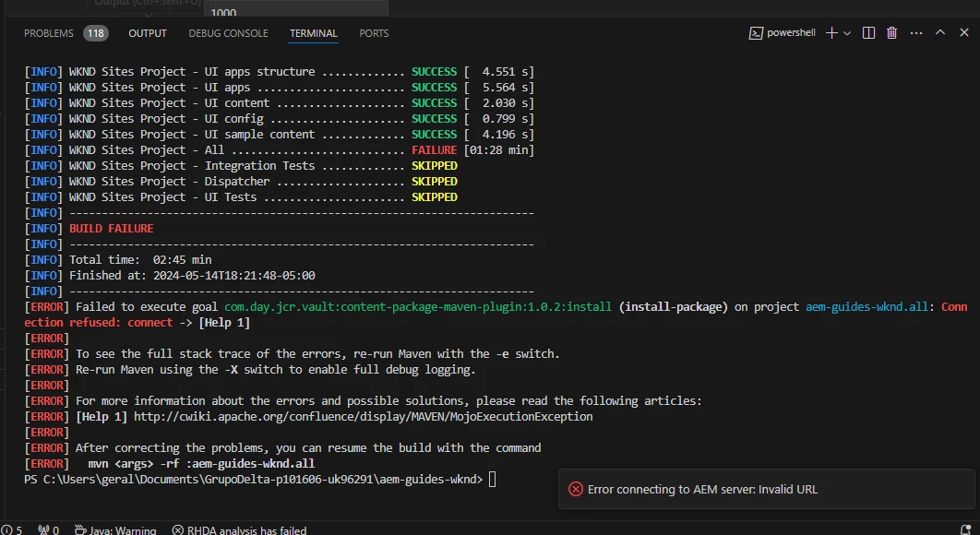Click the red FAILURE status for 'All' module
980x535 pixels.
click(435, 150)
